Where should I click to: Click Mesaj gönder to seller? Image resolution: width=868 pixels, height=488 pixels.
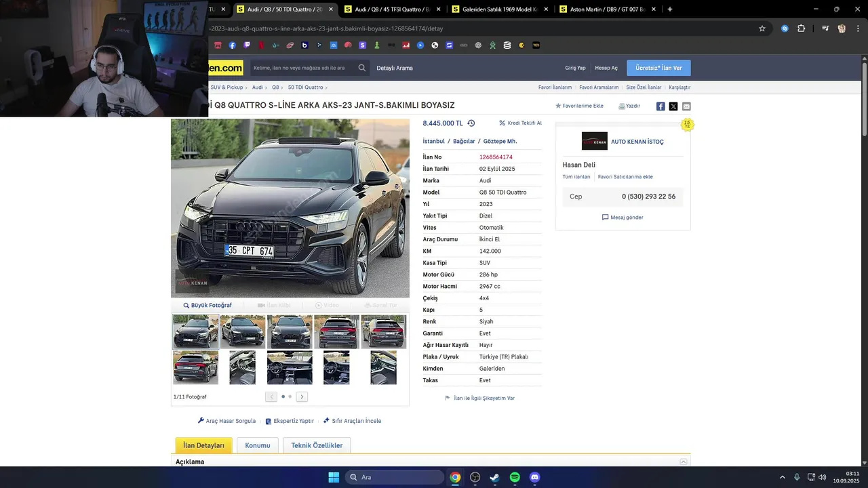point(623,218)
